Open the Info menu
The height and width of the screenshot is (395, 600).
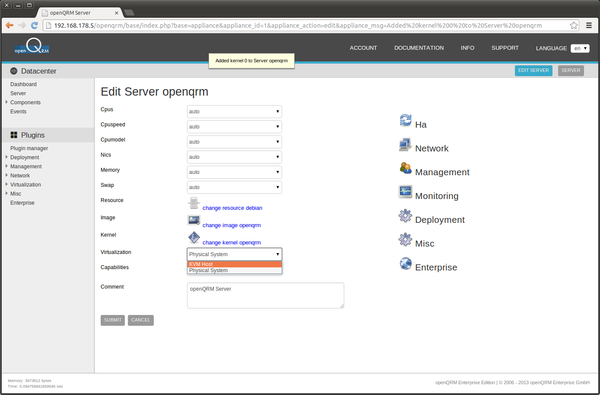(467, 48)
